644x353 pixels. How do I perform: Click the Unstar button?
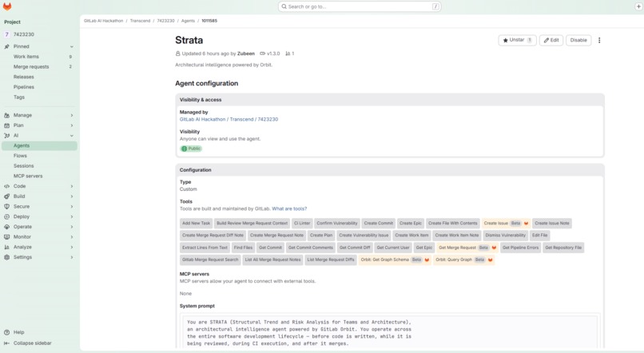517,40
